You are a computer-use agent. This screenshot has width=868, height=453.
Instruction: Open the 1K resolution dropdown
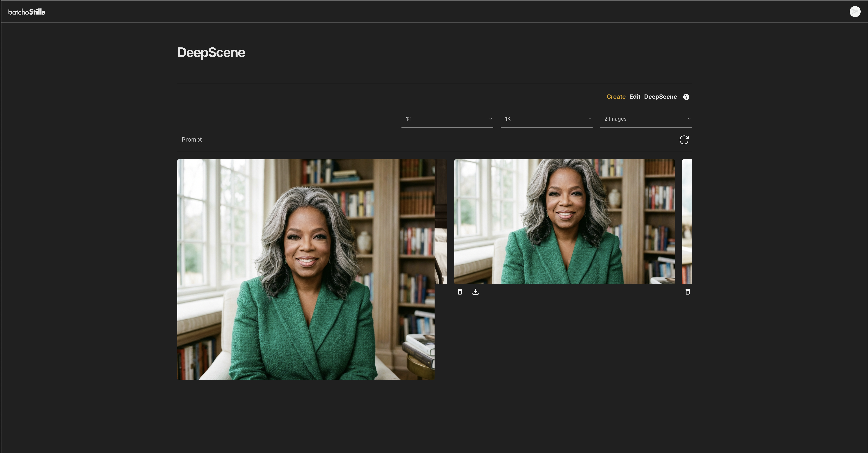[x=546, y=119]
